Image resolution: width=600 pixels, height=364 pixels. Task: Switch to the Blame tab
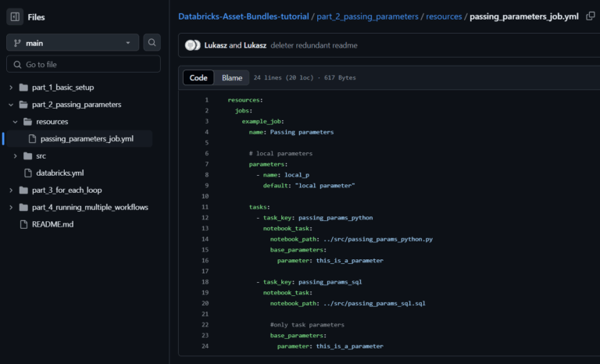pyautogui.click(x=232, y=77)
